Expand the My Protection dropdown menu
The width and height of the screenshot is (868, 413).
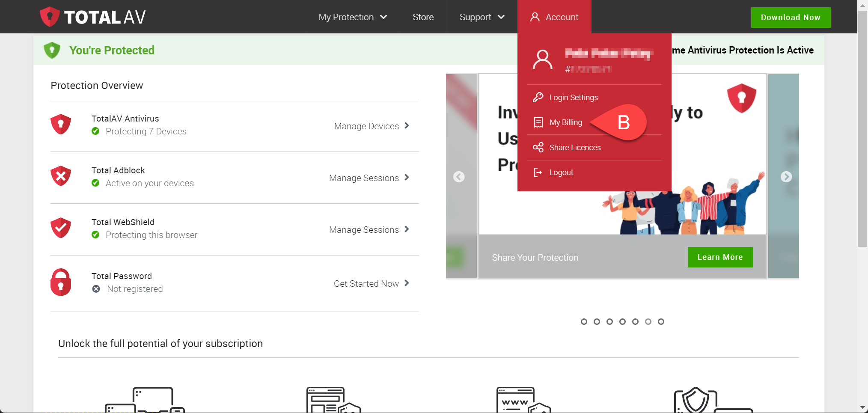[x=353, y=17]
